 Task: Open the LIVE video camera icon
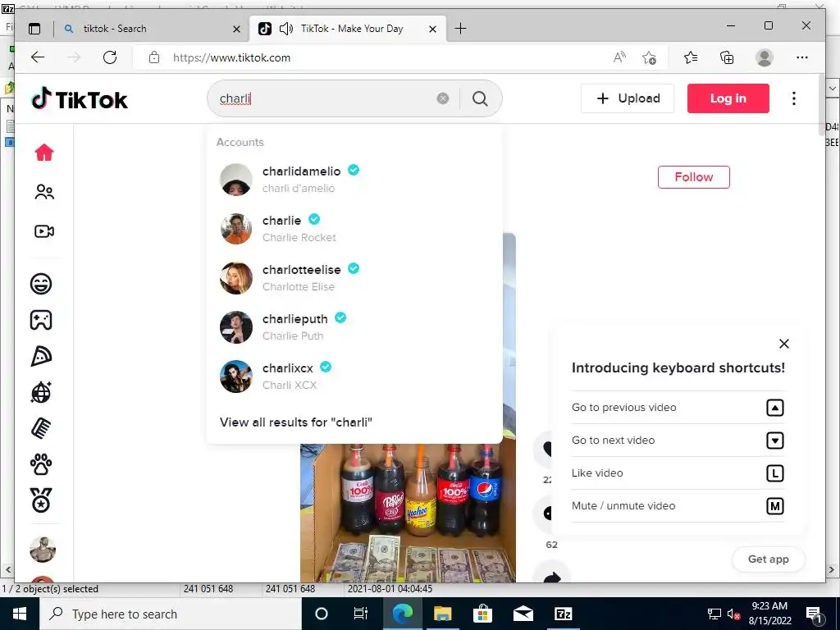pyautogui.click(x=44, y=231)
